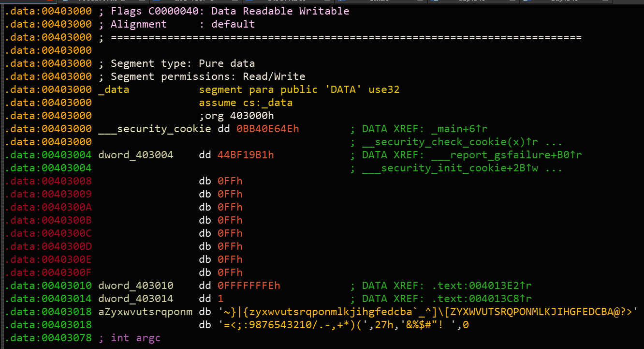The image size is (644, 349).
Task: Click the _data segment name label
Action: click(x=114, y=90)
